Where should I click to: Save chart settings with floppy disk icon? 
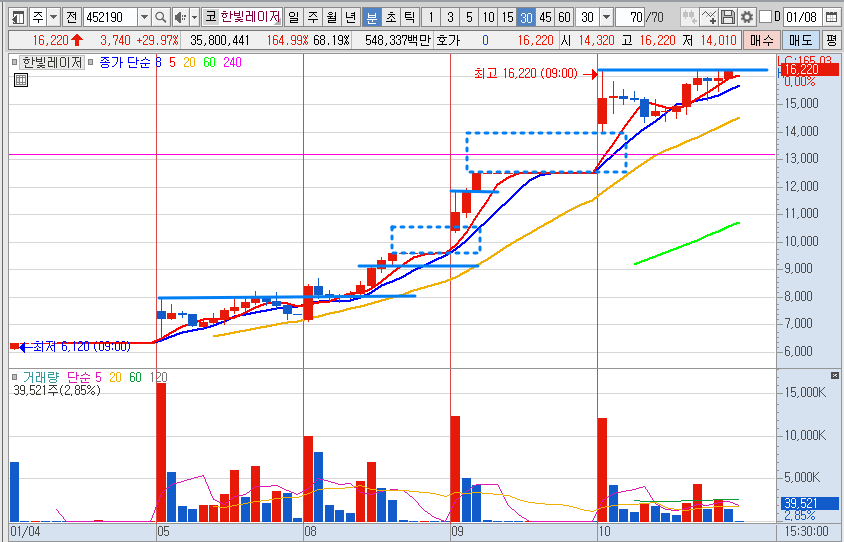point(728,17)
